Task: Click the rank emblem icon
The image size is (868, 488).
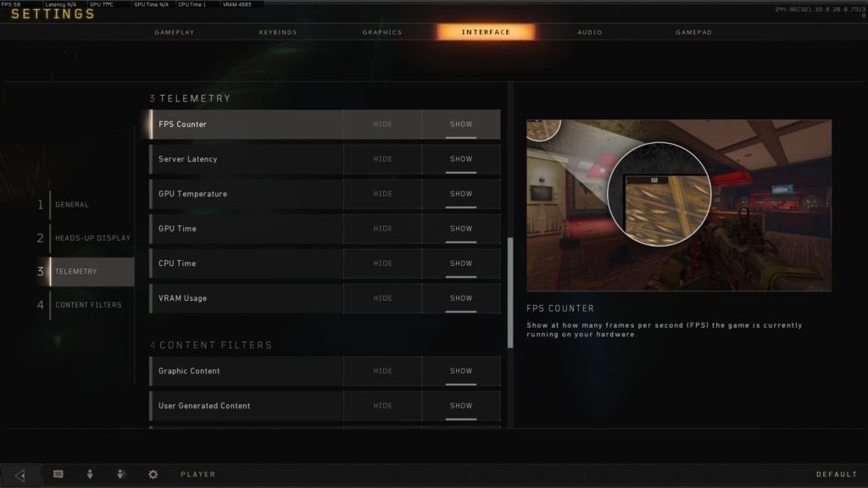Action: pyautogui.click(x=90, y=474)
